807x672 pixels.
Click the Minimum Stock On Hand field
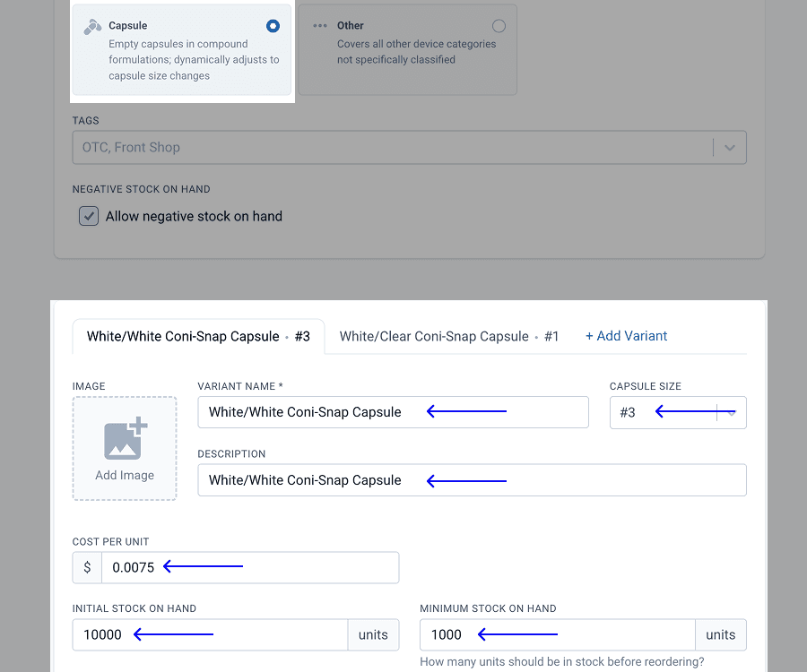(x=558, y=635)
